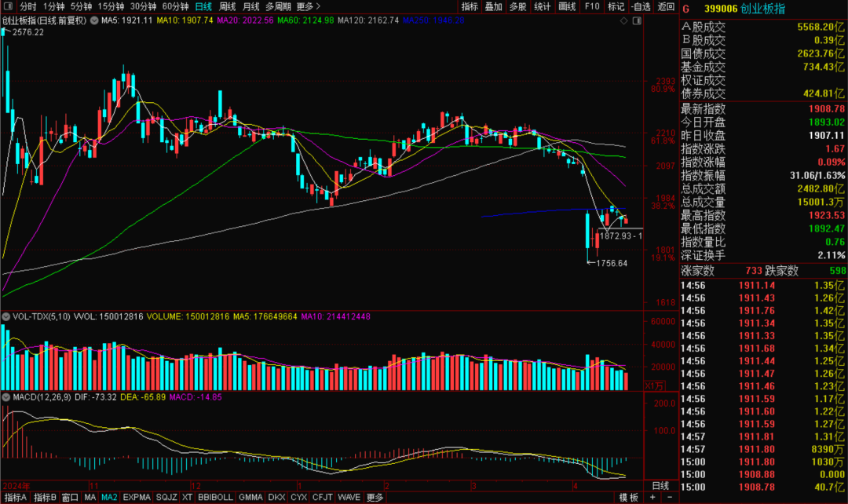Open the 指标 indicators button

[470, 6]
